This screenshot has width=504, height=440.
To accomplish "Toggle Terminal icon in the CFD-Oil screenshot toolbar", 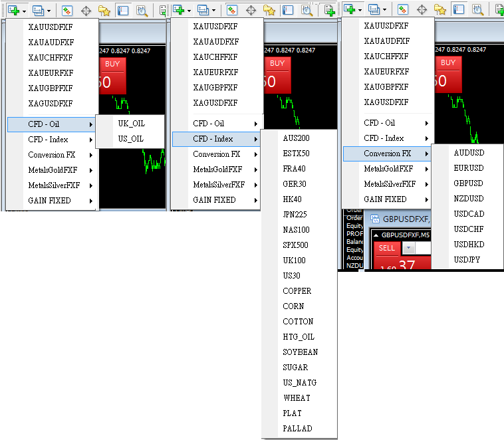I will coord(123,11).
